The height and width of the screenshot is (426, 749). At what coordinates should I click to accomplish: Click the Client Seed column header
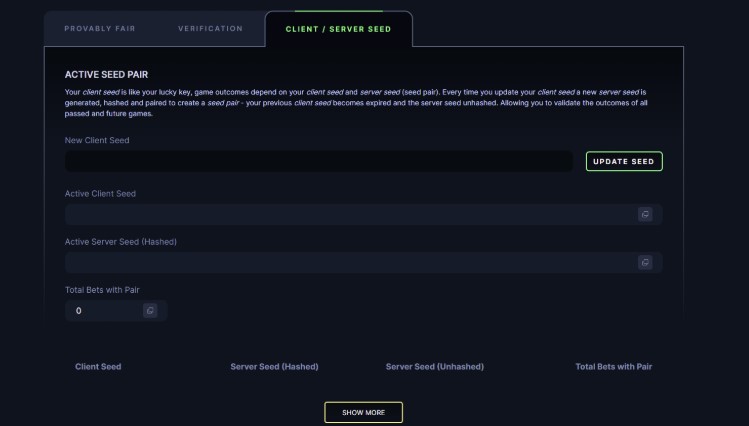pos(98,367)
